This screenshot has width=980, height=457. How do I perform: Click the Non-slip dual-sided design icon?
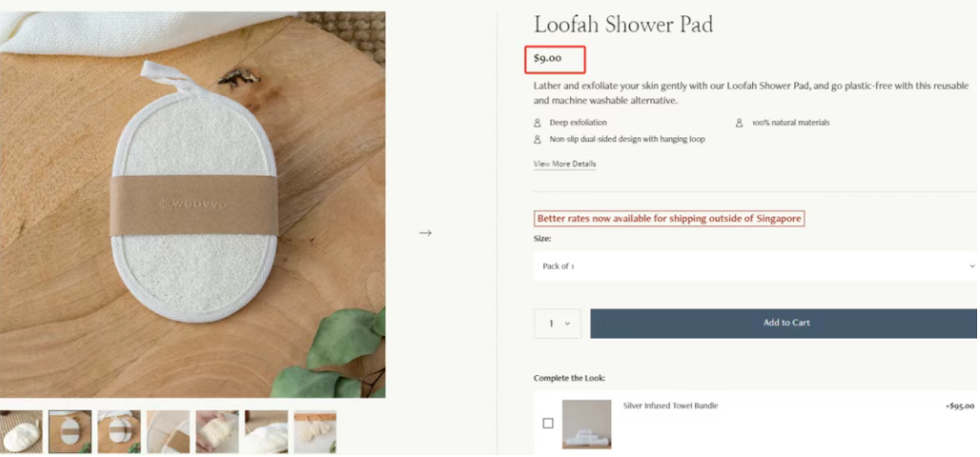pos(538,139)
